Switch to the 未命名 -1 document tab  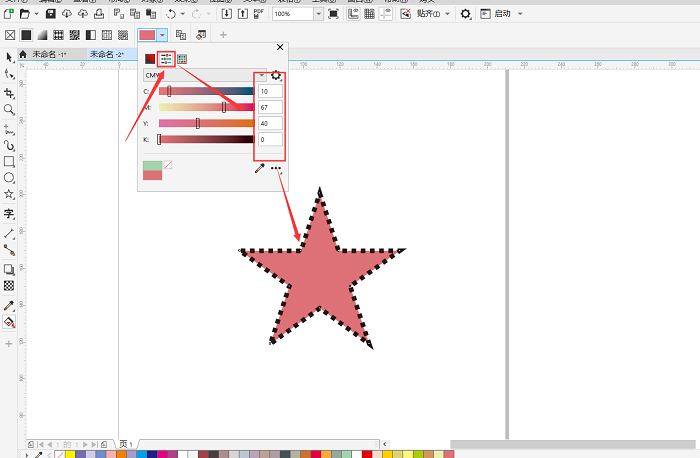49,54
